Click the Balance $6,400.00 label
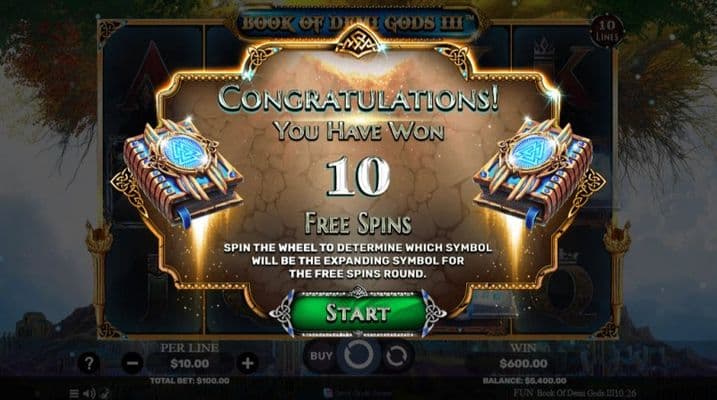This screenshot has width=717, height=400. click(524, 381)
